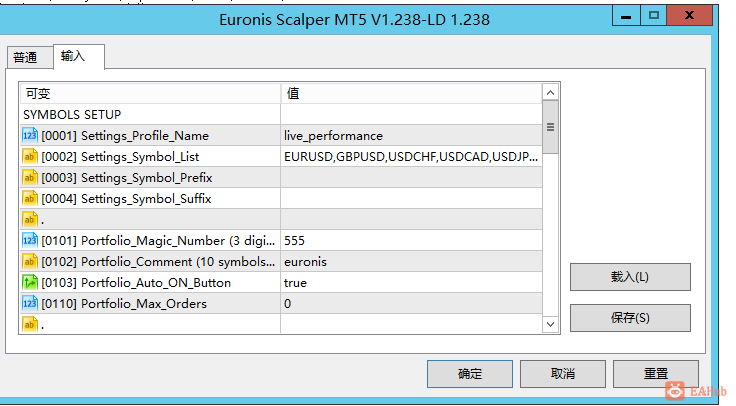The height and width of the screenshot is (406, 736).
Task: Cancel with the 取消 button
Action: click(x=562, y=374)
